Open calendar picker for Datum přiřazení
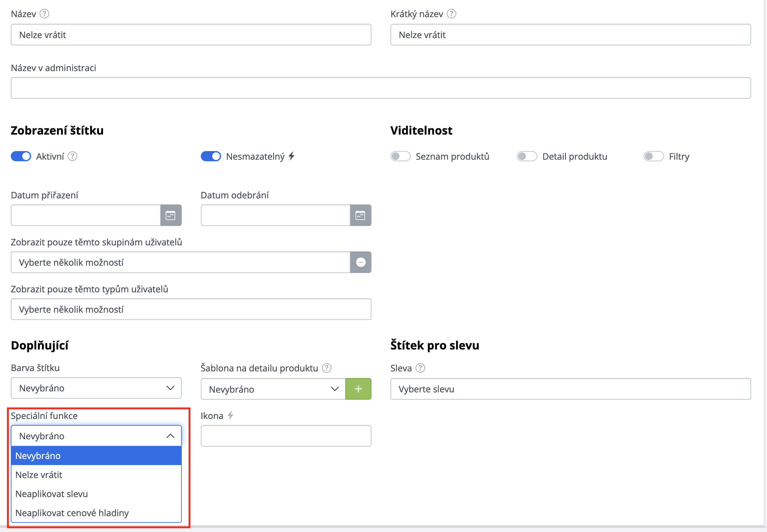The height and width of the screenshot is (532, 767). (171, 215)
